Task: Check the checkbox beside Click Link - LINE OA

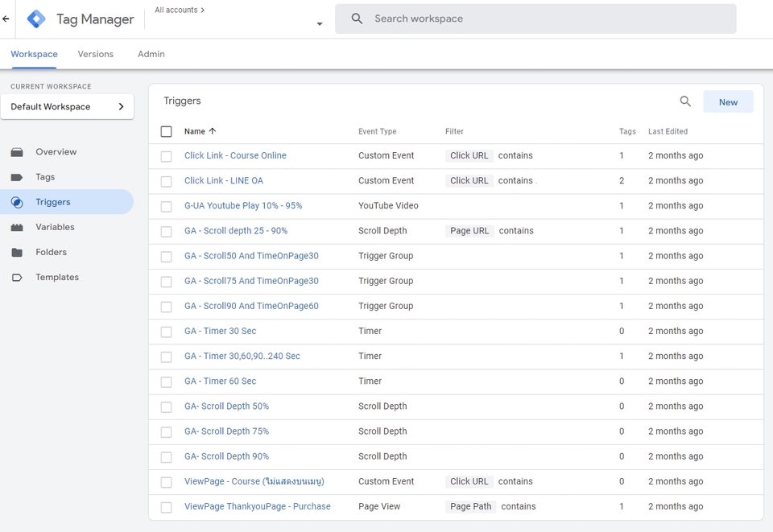Action: 166,180
